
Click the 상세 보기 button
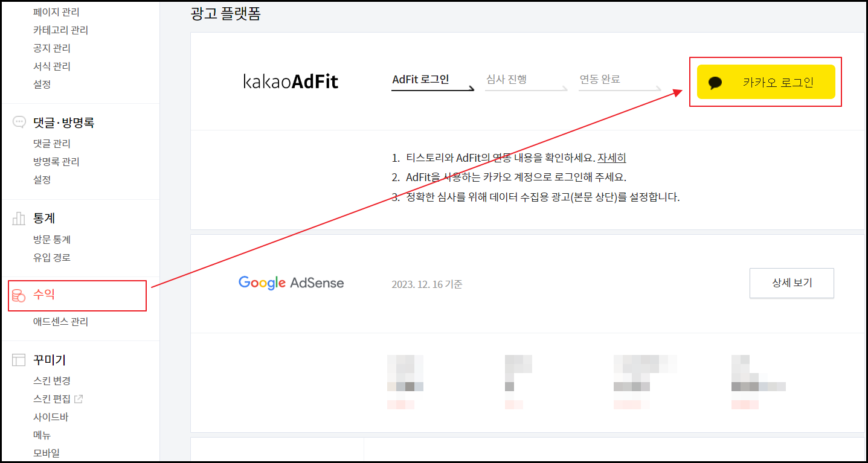[x=792, y=283]
